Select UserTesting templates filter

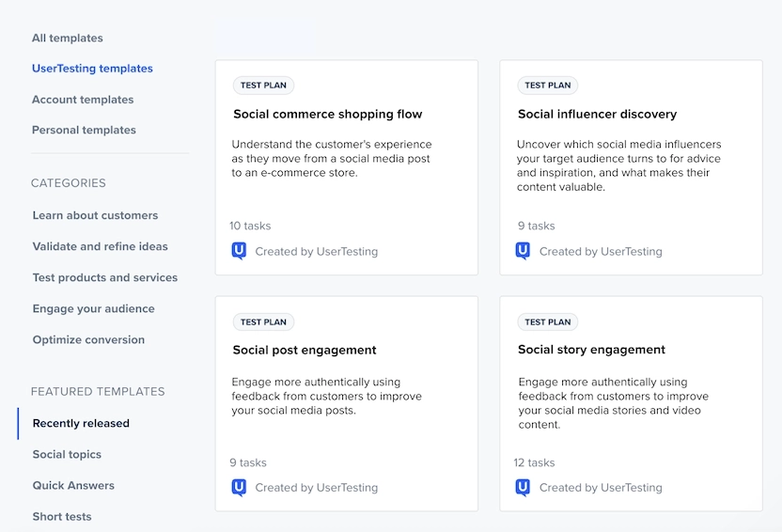pos(92,69)
